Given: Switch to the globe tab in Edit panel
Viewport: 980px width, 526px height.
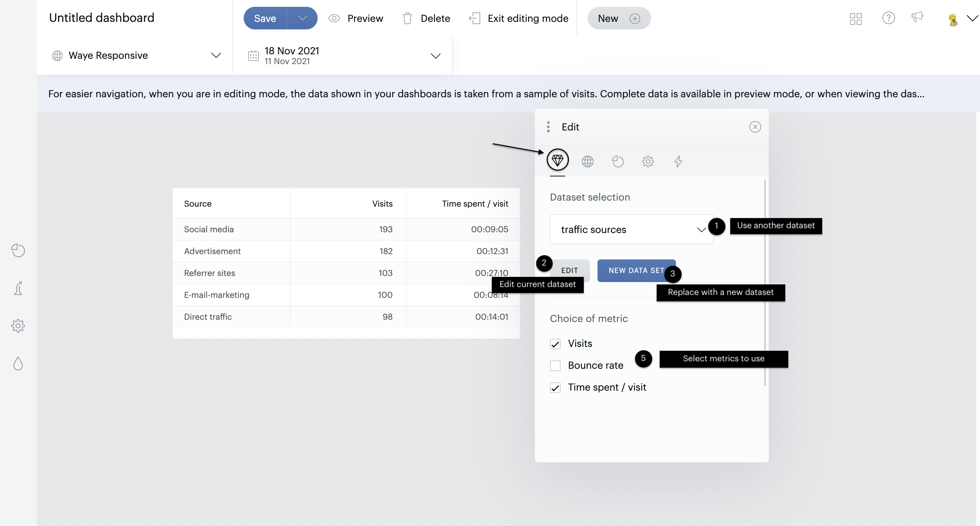Looking at the screenshot, I should (587, 162).
